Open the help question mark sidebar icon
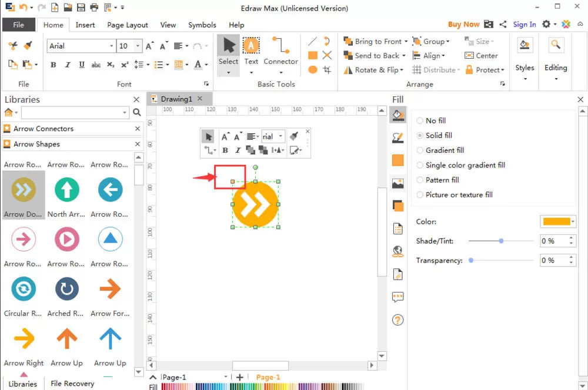The height and width of the screenshot is (390, 588). coord(397,320)
